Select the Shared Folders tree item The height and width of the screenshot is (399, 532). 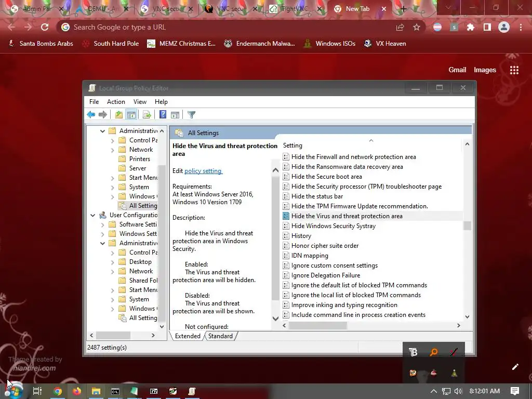[142, 281]
